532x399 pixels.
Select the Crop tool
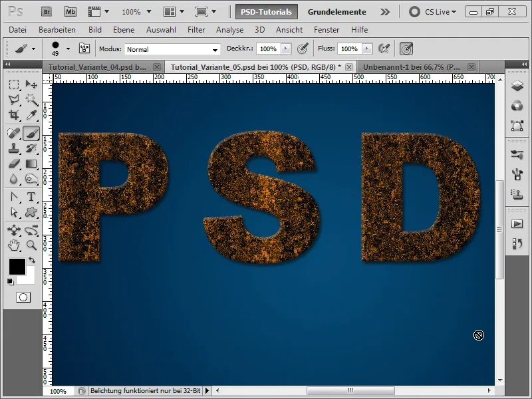click(x=14, y=114)
